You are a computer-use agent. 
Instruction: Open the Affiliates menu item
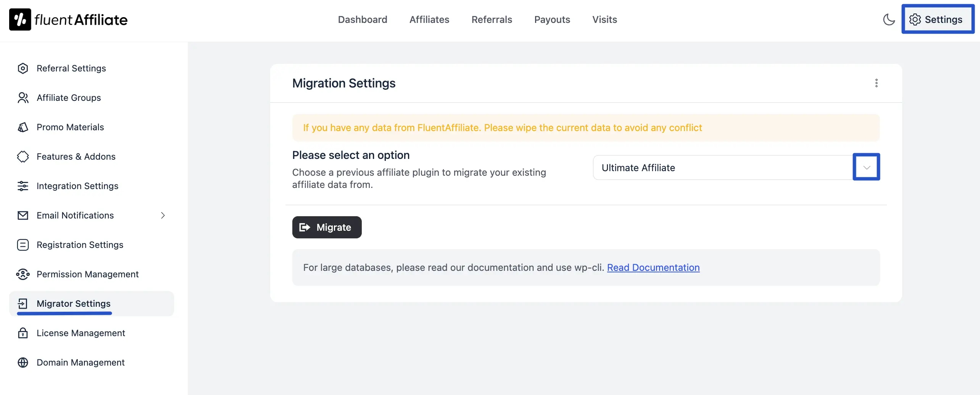[429, 19]
